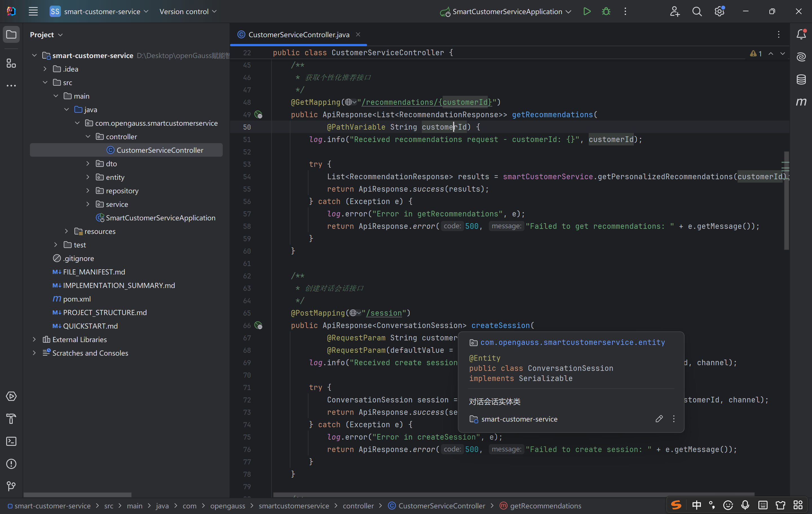
Task: Click the Search Everywhere magnifier icon
Action: click(697, 12)
